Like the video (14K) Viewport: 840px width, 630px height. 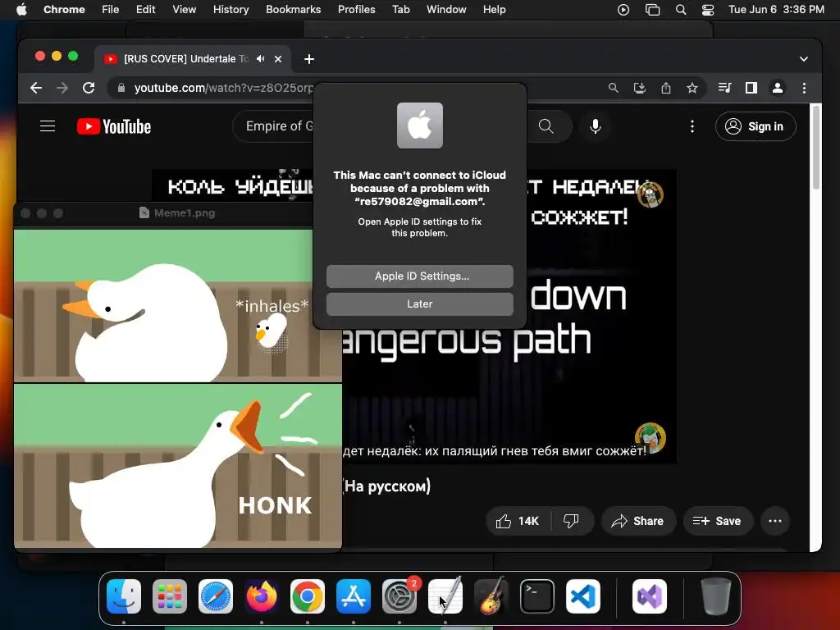click(x=518, y=521)
